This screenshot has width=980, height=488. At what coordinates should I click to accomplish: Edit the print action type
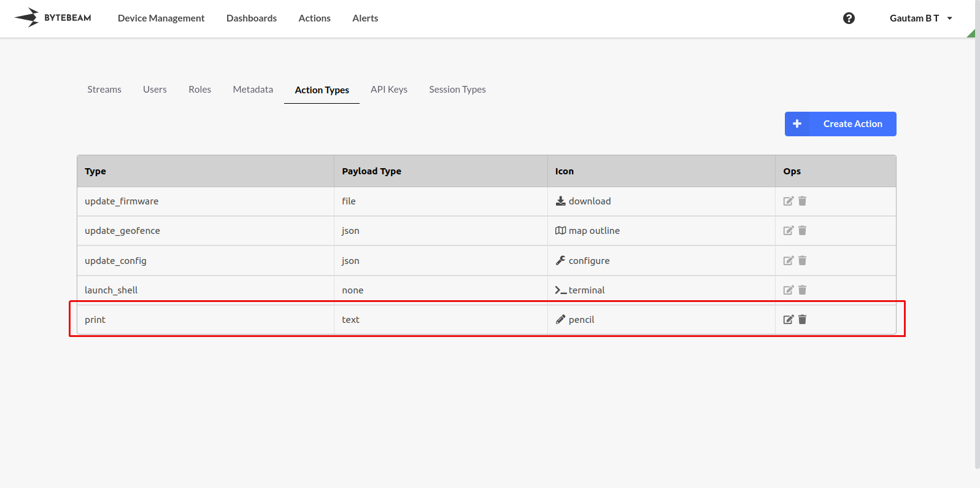click(x=789, y=319)
